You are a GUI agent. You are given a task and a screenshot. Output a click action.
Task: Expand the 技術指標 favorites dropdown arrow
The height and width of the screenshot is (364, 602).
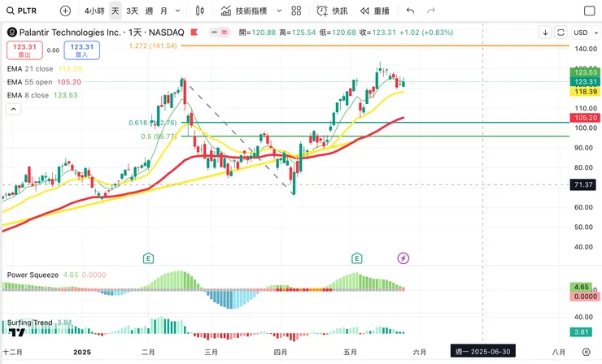click(x=279, y=11)
